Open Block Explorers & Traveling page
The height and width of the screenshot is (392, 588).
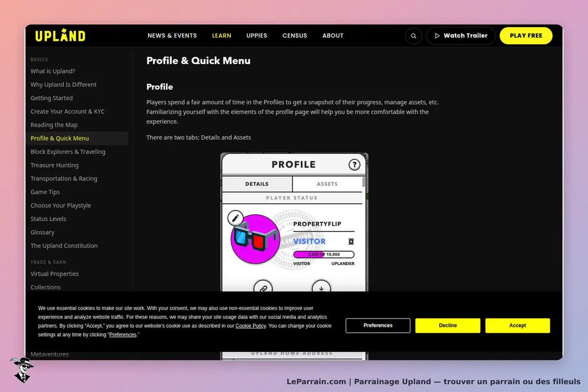68,152
